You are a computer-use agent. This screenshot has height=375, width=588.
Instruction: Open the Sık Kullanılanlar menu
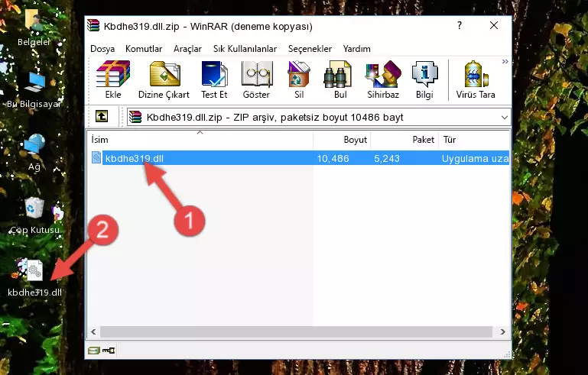(245, 49)
